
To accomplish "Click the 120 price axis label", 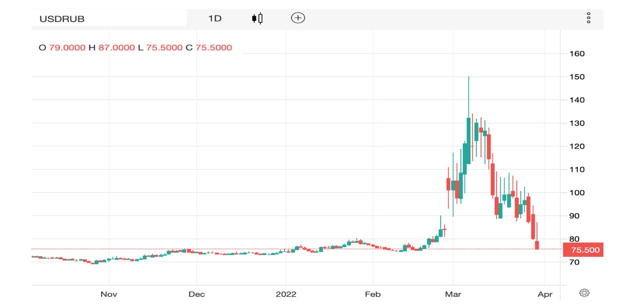I will [x=578, y=146].
